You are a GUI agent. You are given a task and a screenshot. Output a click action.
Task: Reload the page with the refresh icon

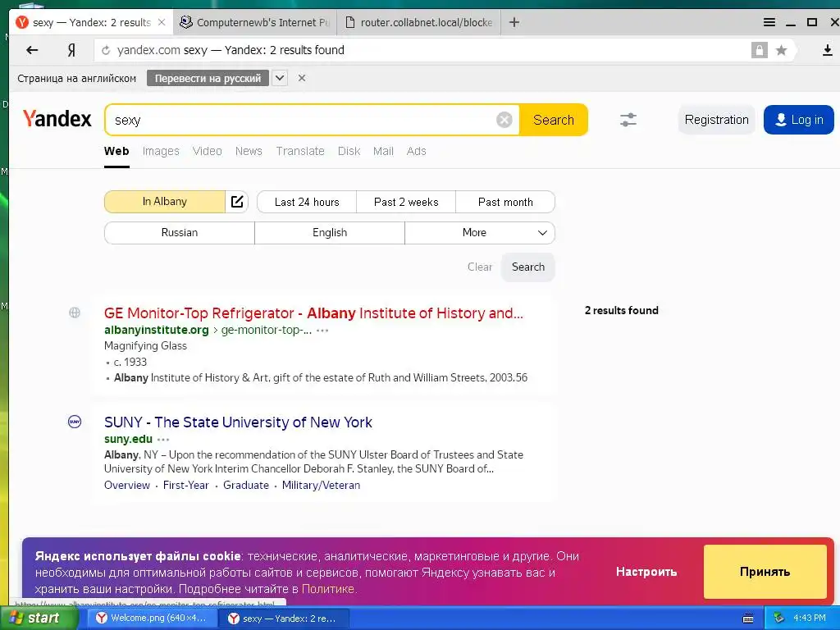pyautogui.click(x=106, y=50)
